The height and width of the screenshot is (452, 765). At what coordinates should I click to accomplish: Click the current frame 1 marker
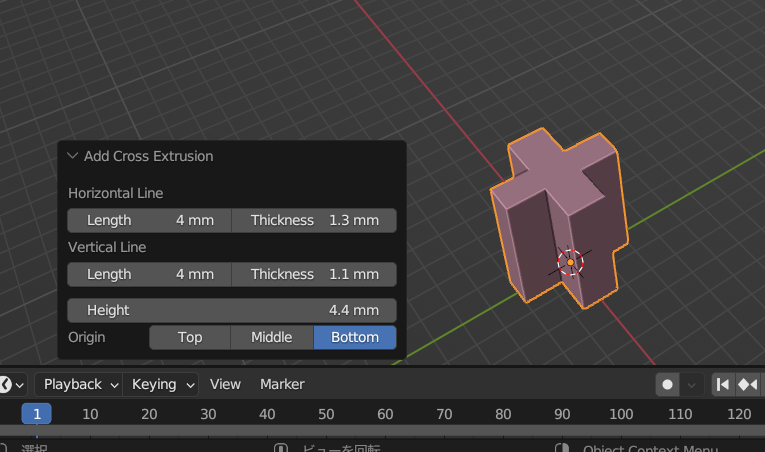coord(37,414)
